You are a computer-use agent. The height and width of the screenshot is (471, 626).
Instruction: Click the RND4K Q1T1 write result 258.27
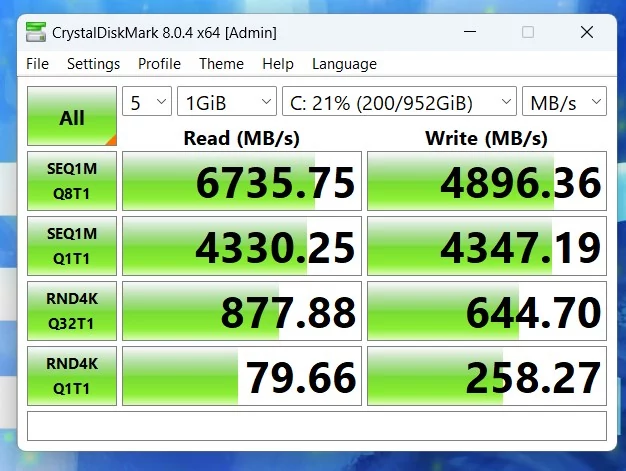tap(487, 376)
